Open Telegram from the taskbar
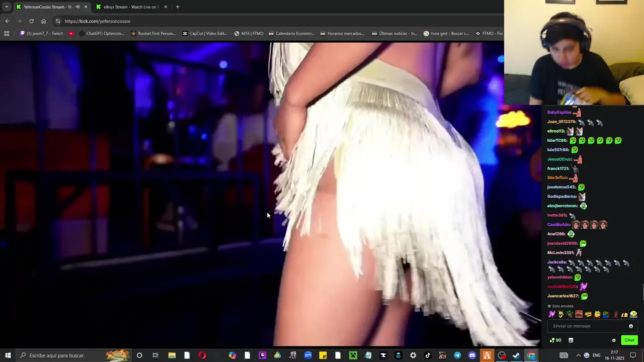This screenshot has width=644, height=362. (457, 355)
